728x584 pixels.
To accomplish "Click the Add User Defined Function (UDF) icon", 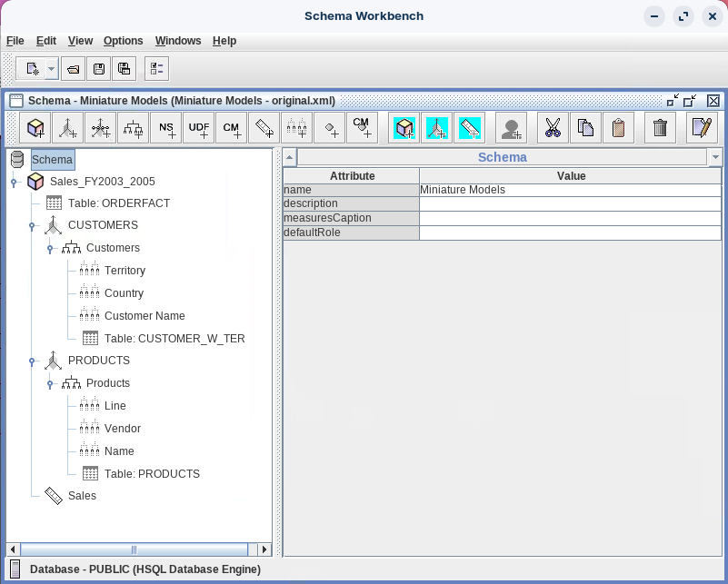I will point(199,128).
